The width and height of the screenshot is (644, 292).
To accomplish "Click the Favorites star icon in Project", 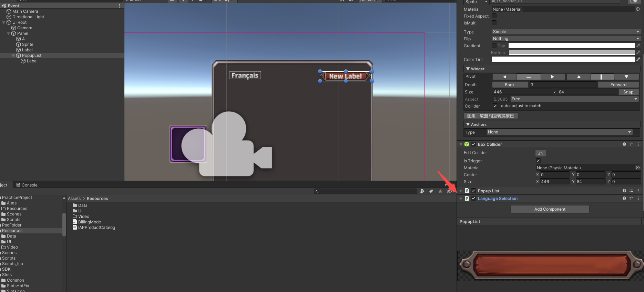I will (x=440, y=191).
